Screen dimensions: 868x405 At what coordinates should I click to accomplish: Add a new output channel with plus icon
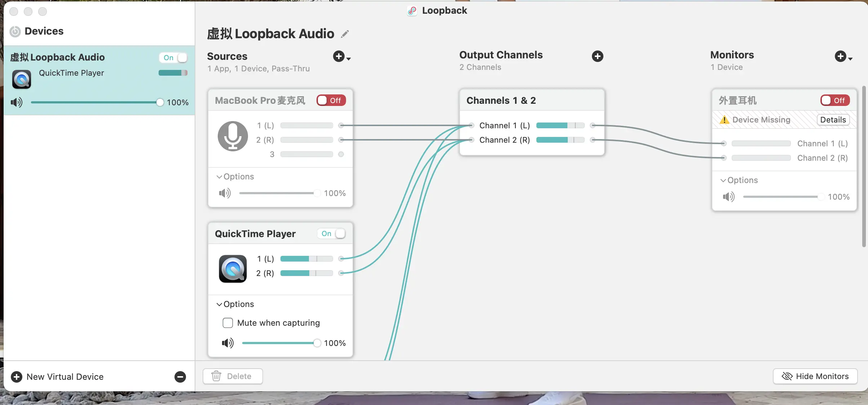coord(597,56)
